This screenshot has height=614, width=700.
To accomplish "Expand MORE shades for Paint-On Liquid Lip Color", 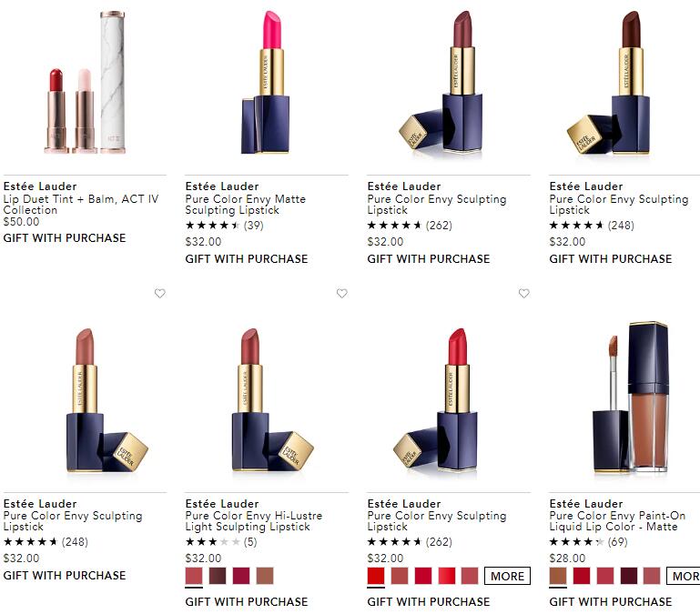I will [684, 576].
